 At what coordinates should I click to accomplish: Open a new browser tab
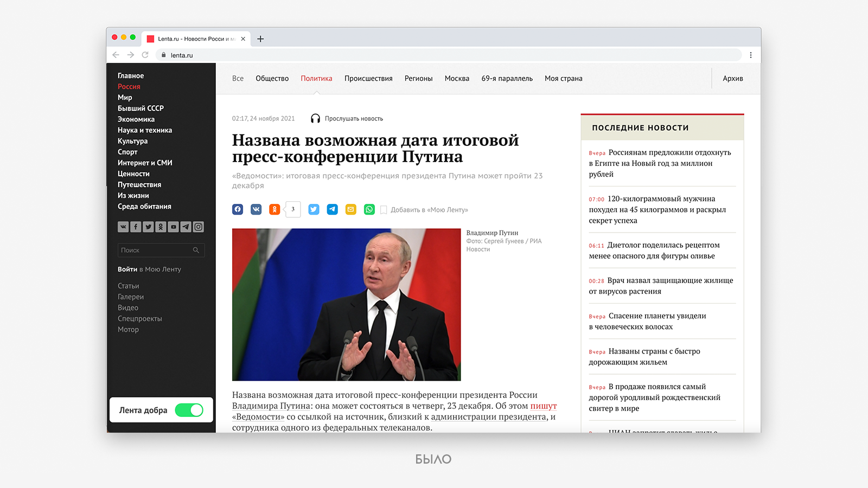coord(260,39)
